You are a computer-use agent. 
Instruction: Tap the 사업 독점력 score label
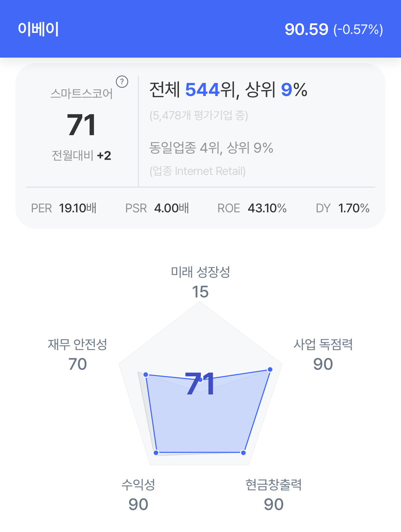click(x=323, y=344)
